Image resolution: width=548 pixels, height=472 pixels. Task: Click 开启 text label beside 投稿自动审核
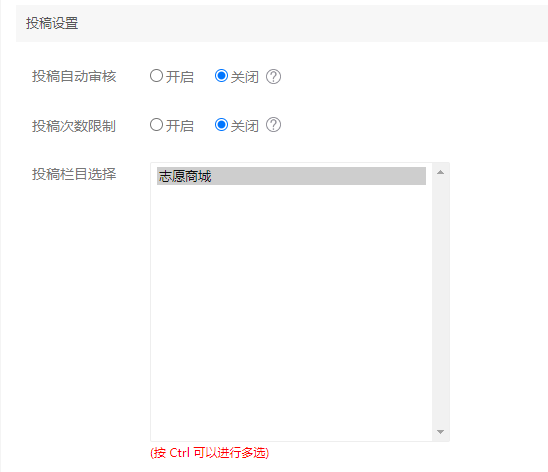(x=180, y=77)
